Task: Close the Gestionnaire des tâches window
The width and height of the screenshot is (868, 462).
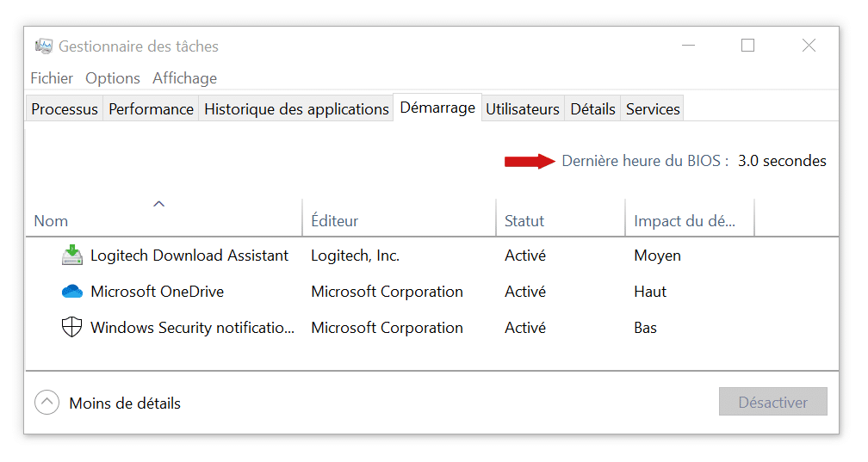Action: (809, 46)
